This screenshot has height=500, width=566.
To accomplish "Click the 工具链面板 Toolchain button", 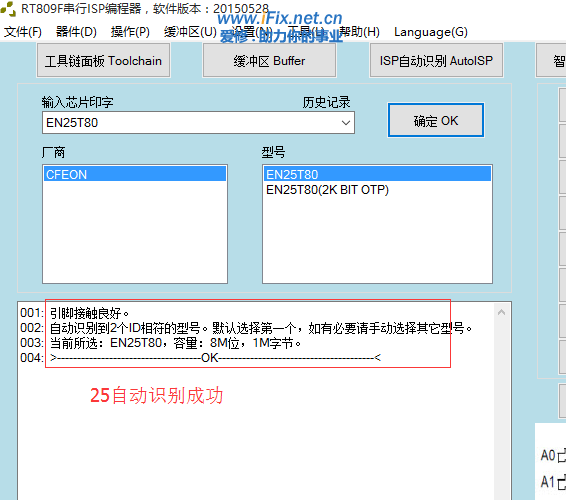I will tap(103, 60).
